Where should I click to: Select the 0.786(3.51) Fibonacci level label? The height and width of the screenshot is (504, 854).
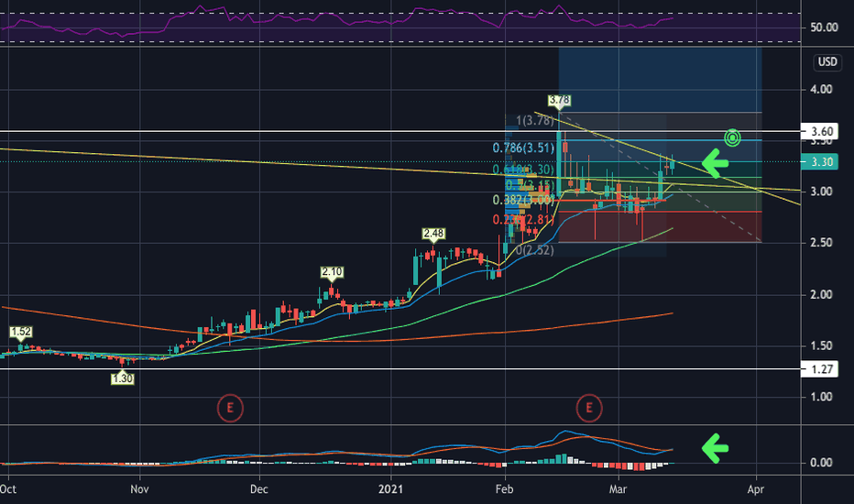(x=523, y=148)
